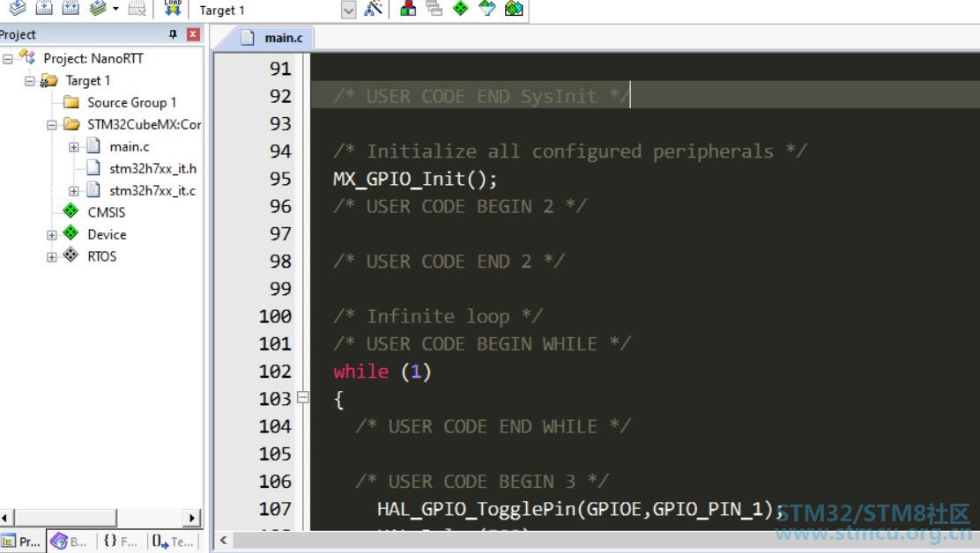The width and height of the screenshot is (980, 553).
Task: Open the Target 1 selection combo box
Action: [x=276, y=10]
